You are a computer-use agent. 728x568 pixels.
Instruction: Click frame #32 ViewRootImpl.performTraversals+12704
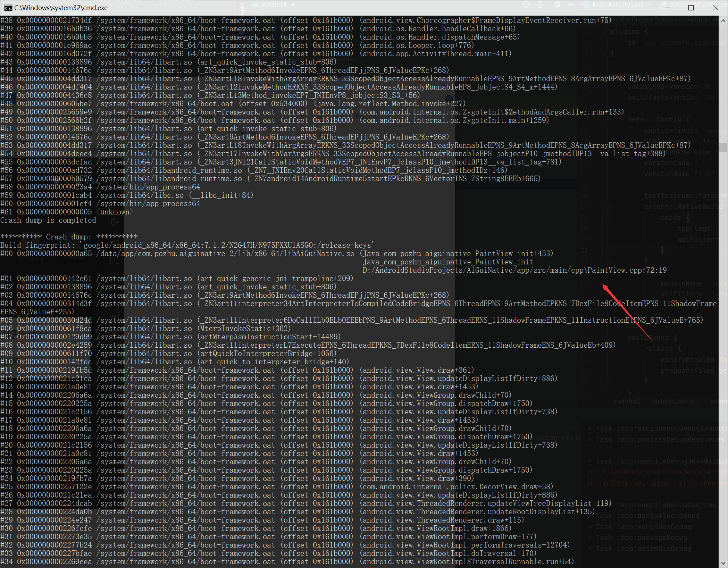[285, 545]
